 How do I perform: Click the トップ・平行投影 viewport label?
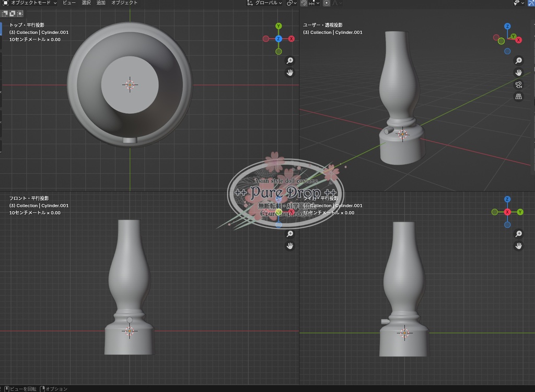(27, 25)
